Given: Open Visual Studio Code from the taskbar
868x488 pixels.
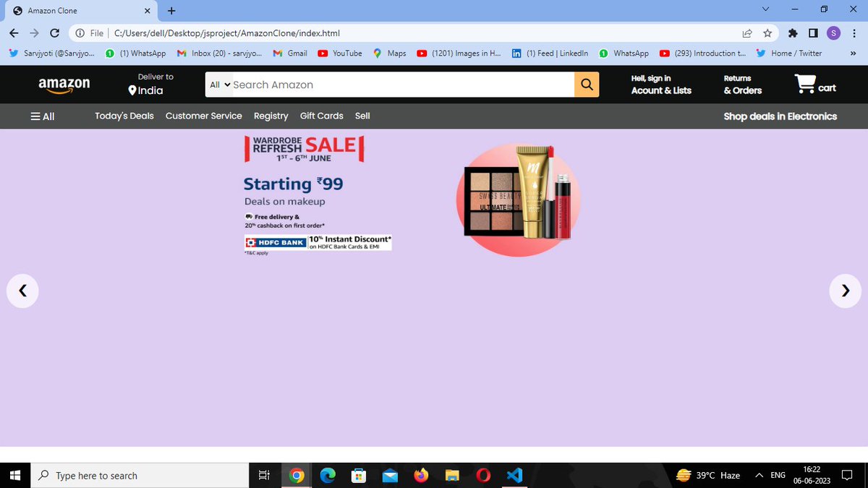Looking at the screenshot, I should click(x=514, y=476).
